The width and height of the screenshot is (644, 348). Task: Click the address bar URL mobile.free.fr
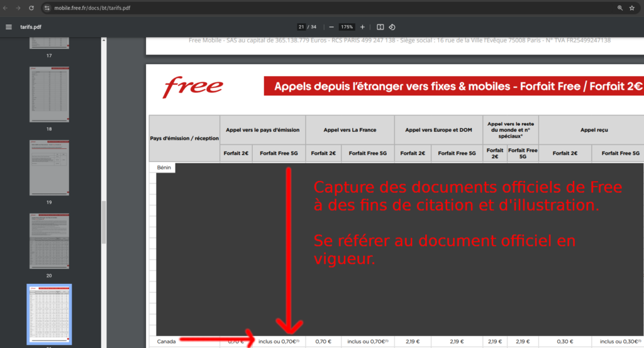[x=92, y=8]
